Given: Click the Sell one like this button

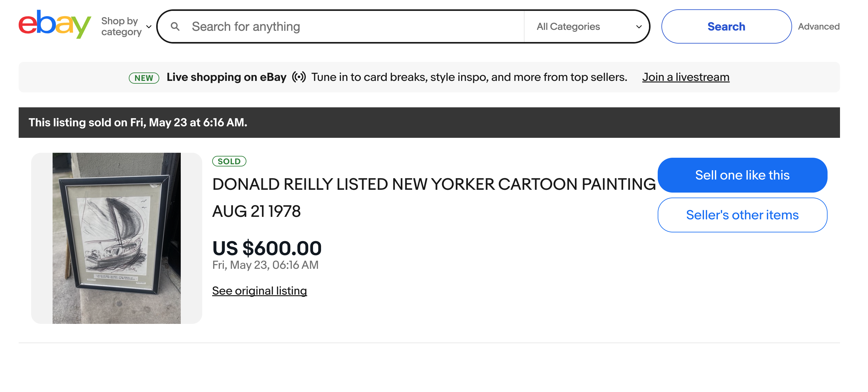Looking at the screenshot, I should tap(742, 175).
